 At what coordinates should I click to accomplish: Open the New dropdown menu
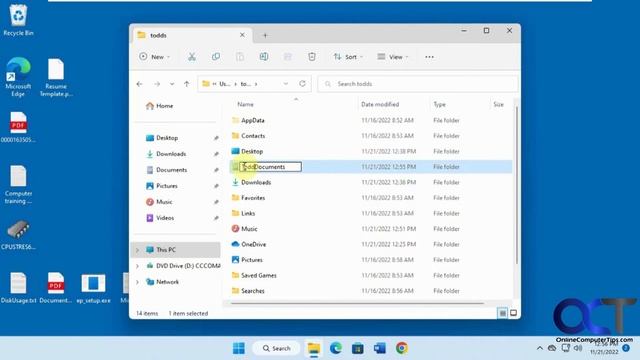[x=155, y=57]
